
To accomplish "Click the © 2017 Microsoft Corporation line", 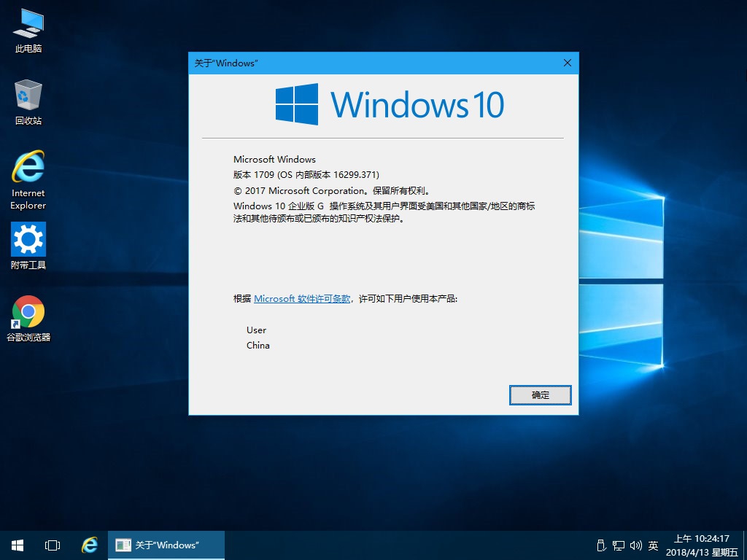I will click(x=333, y=190).
